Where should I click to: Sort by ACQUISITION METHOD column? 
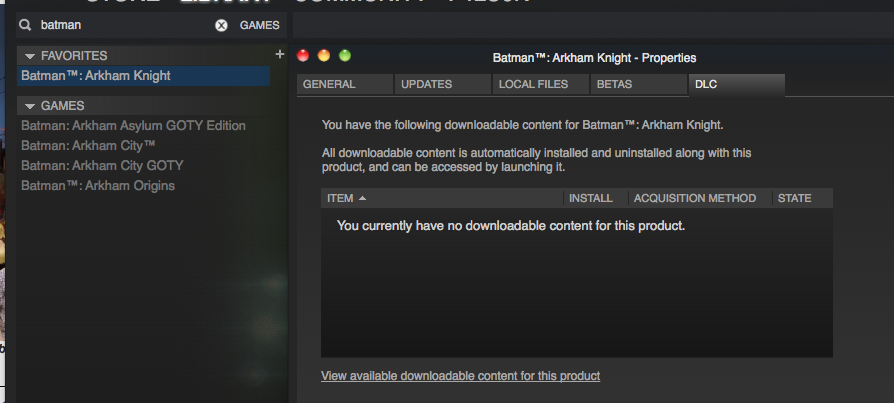pyautogui.click(x=700, y=198)
